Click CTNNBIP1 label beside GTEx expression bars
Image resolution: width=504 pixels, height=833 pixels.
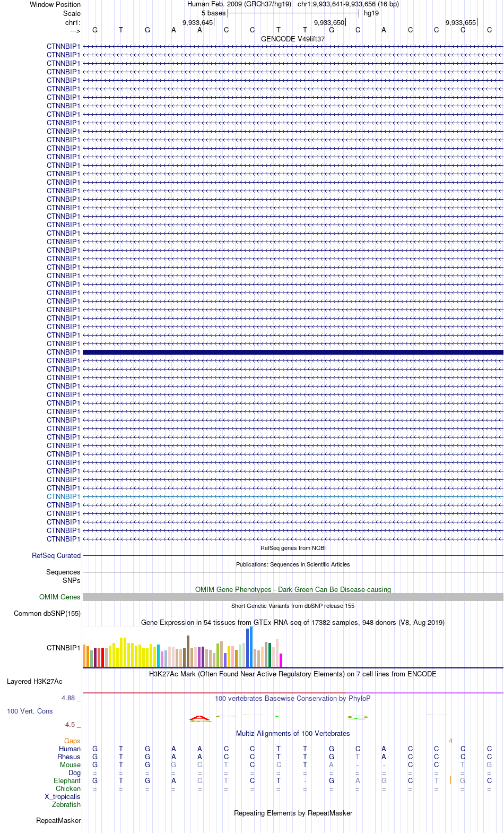(63, 648)
